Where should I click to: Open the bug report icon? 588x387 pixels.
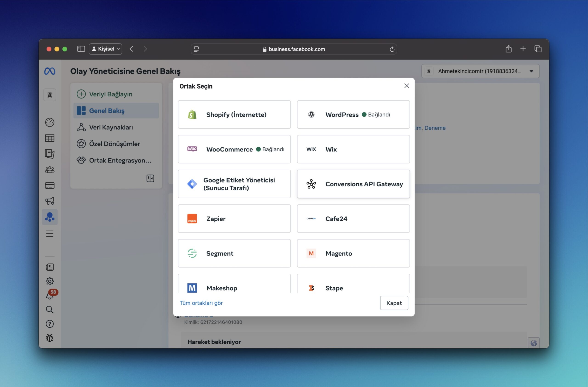[50, 338]
